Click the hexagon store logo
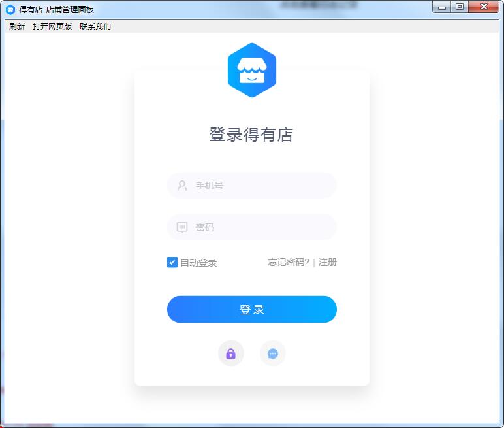Viewport: 504px width, 428px height. click(252, 70)
